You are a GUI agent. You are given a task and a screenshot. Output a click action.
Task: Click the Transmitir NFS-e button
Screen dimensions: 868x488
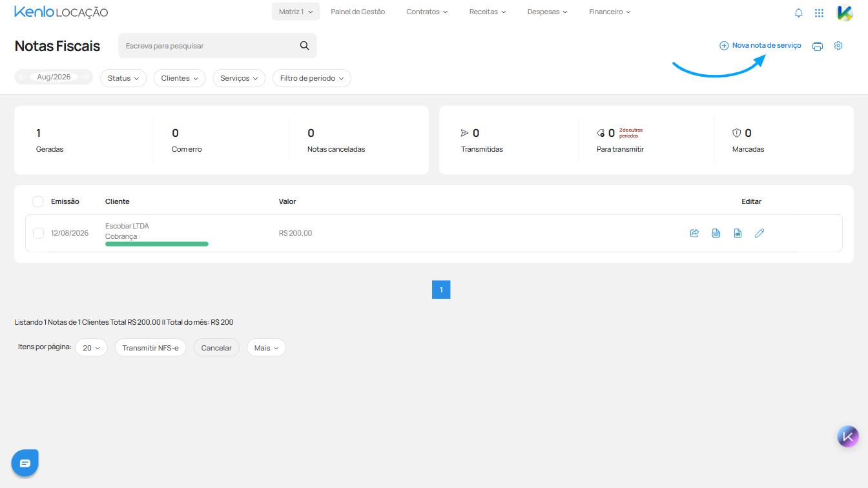[150, 348]
